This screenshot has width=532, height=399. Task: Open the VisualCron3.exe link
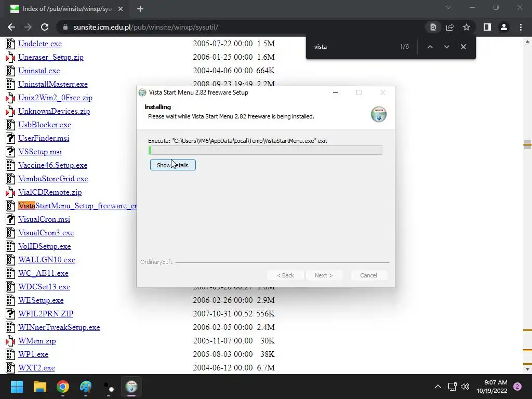(46, 233)
